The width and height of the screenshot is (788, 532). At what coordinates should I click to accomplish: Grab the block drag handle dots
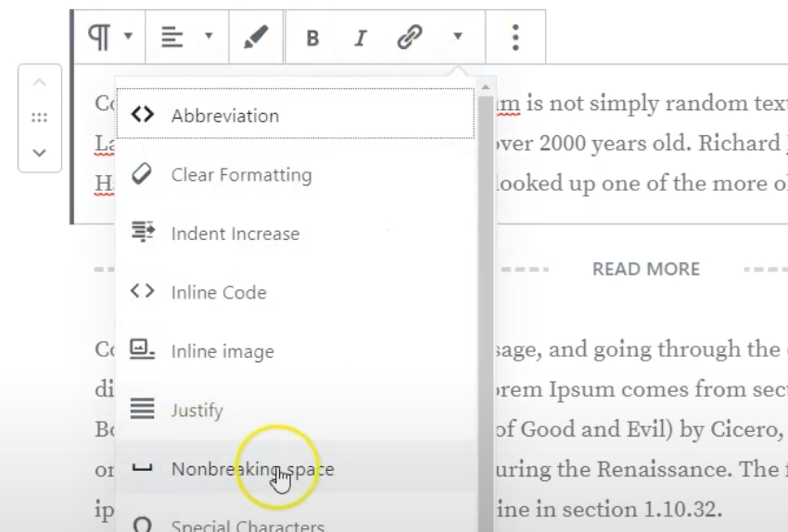point(39,118)
